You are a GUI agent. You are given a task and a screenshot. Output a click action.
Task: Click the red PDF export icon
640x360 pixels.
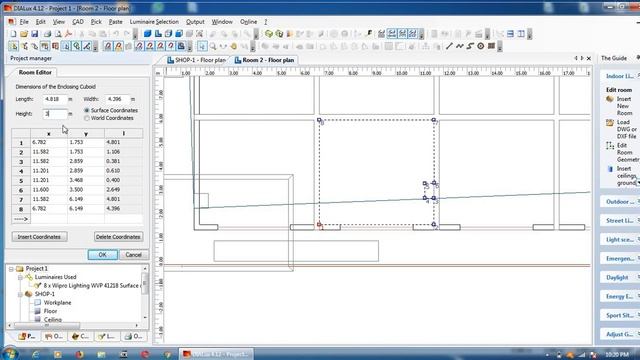coord(68,34)
